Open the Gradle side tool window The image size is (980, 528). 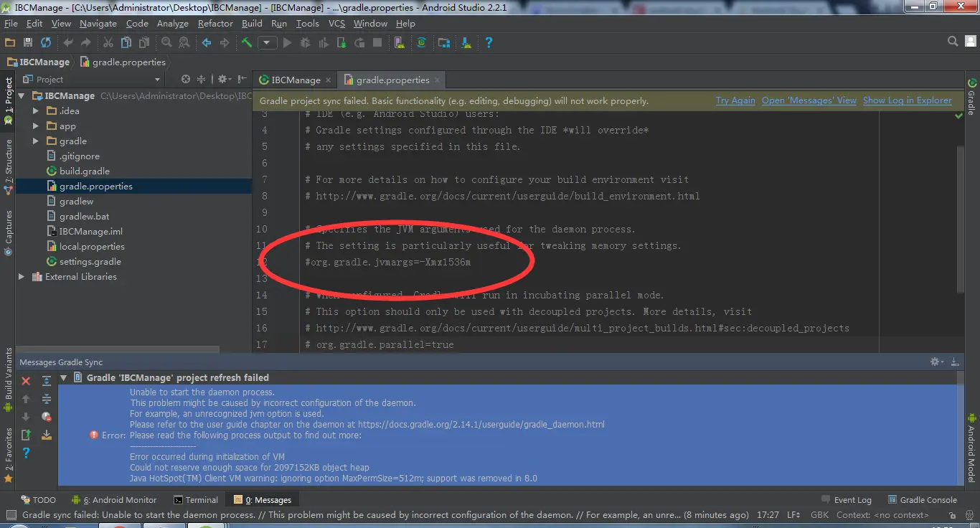pyautogui.click(x=972, y=96)
